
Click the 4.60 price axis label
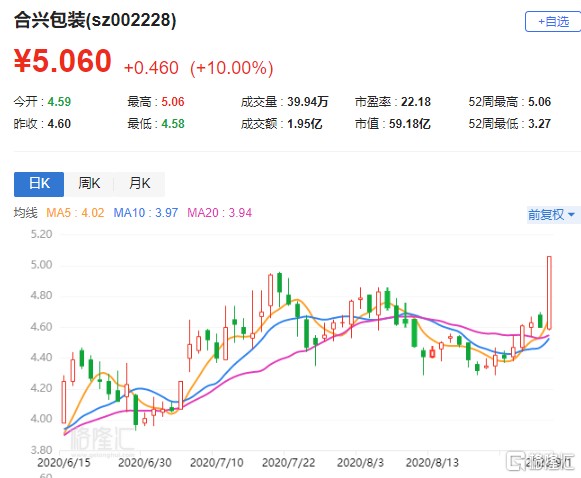click(41, 327)
